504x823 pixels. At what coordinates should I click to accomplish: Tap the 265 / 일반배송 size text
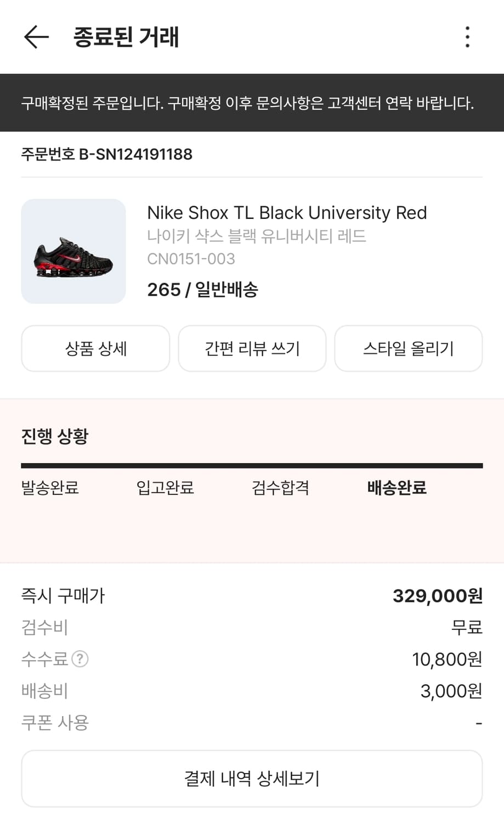pyautogui.click(x=202, y=289)
